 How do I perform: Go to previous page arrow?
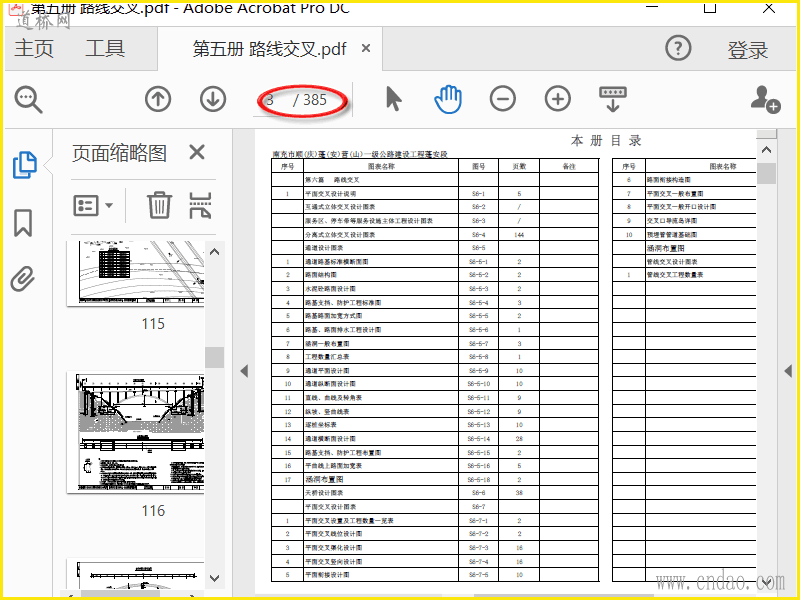pos(158,99)
